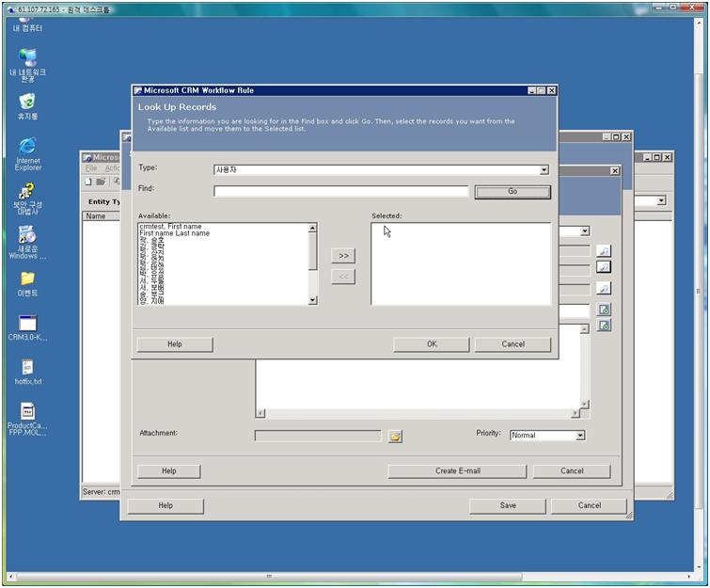710x588 pixels.
Task: Launch Internet Explorer from the desktop
Action: [27, 154]
